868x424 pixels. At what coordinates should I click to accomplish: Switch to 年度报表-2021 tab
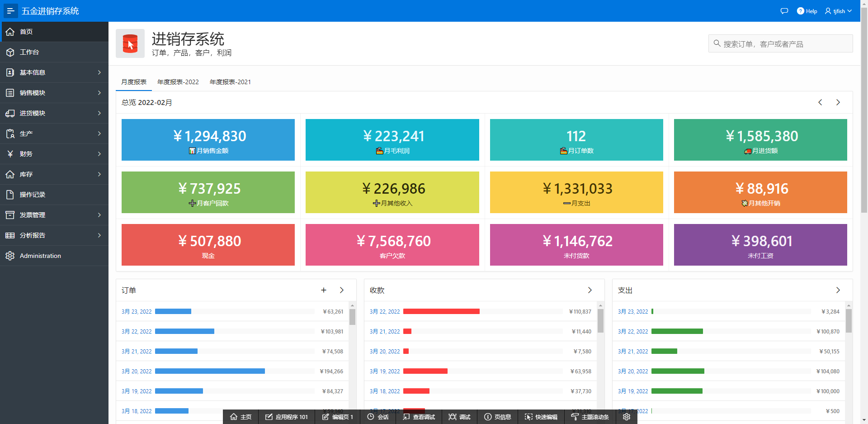click(230, 82)
